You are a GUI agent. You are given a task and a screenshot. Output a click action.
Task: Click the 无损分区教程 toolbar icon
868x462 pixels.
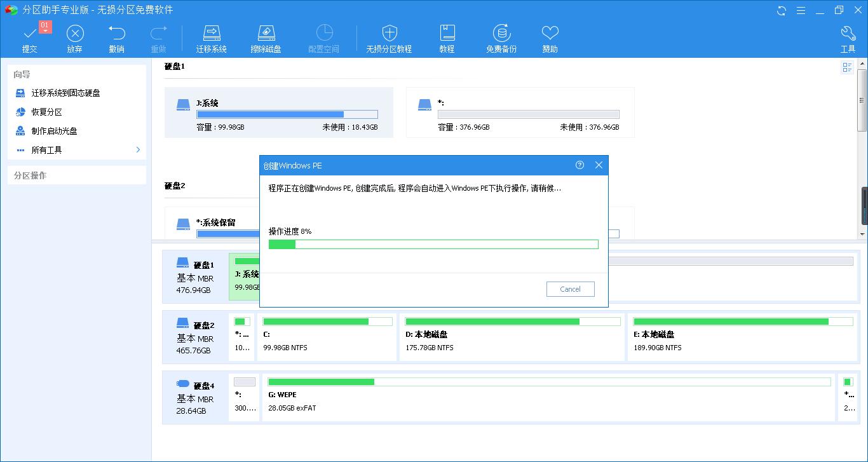pos(389,32)
